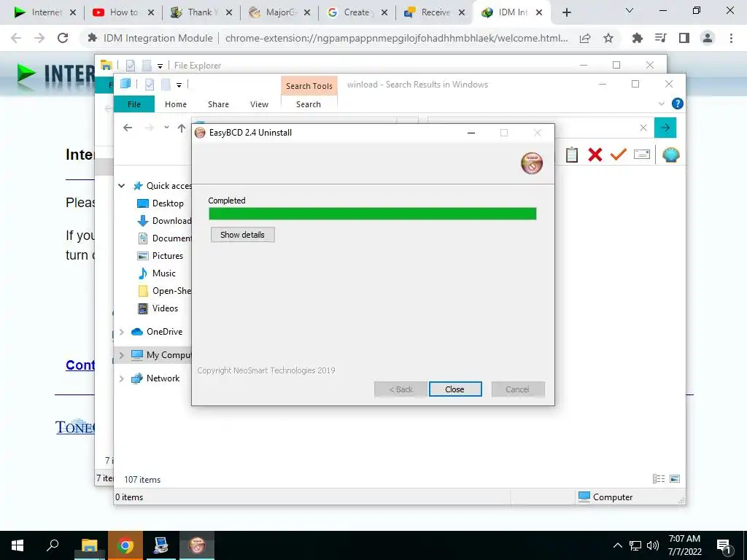This screenshot has height=560, width=747.
Task: Share this page icon in the address bar
Action: [x=585, y=38]
